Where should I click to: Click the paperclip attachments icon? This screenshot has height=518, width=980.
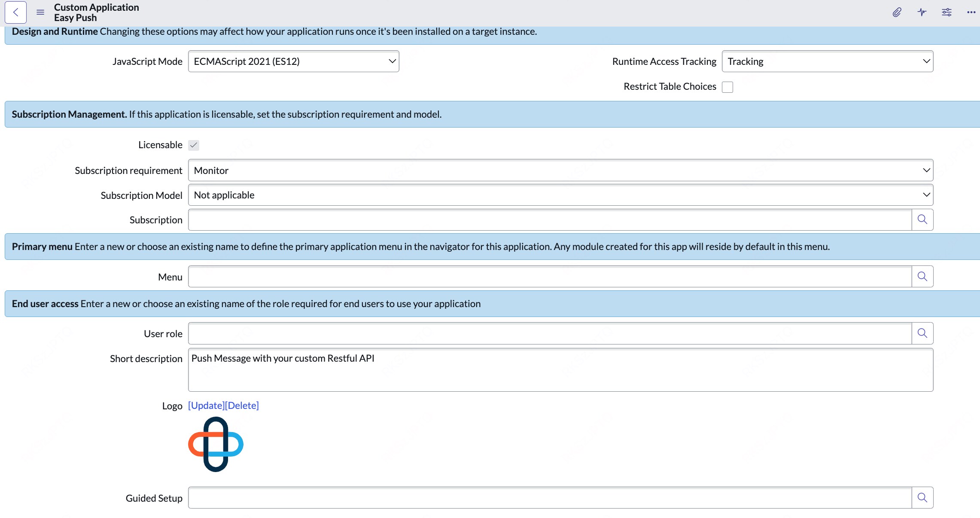897,12
